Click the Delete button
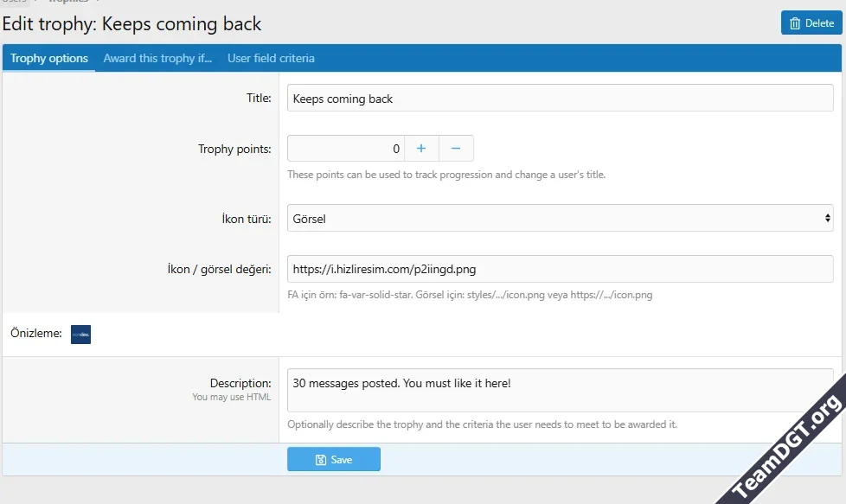Viewport: 846px width, 504px height. (811, 23)
